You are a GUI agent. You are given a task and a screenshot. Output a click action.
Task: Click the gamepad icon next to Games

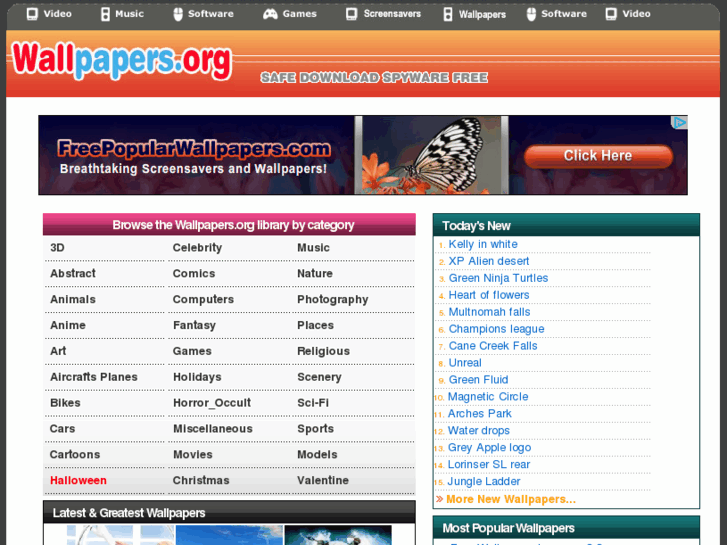(x=270, y=14)
